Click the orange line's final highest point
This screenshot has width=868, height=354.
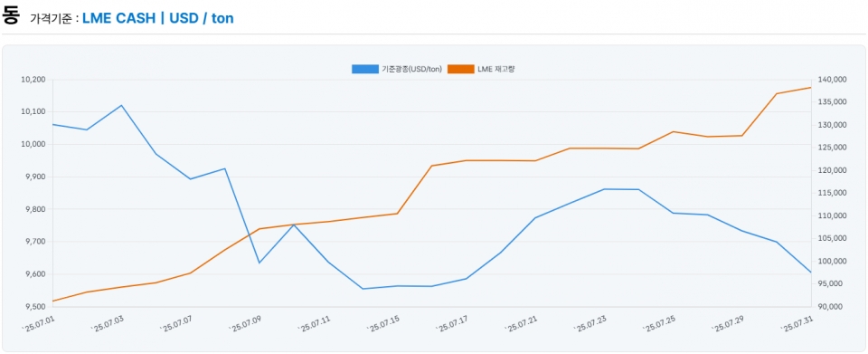pos(810,88)
